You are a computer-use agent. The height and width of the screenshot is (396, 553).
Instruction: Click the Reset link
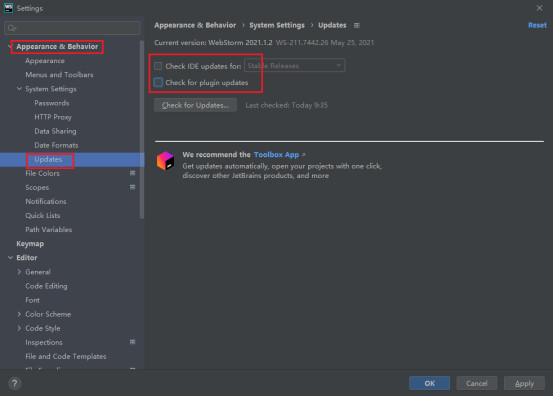[537, 25]
